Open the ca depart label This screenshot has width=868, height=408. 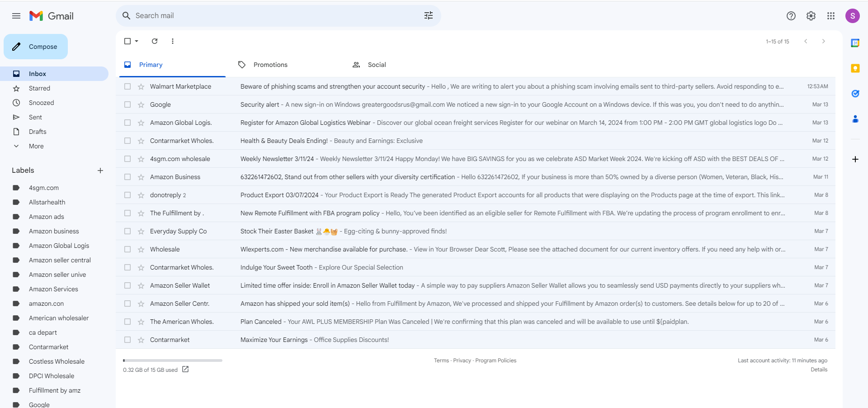pyautogui.click(x=43, y=332)
